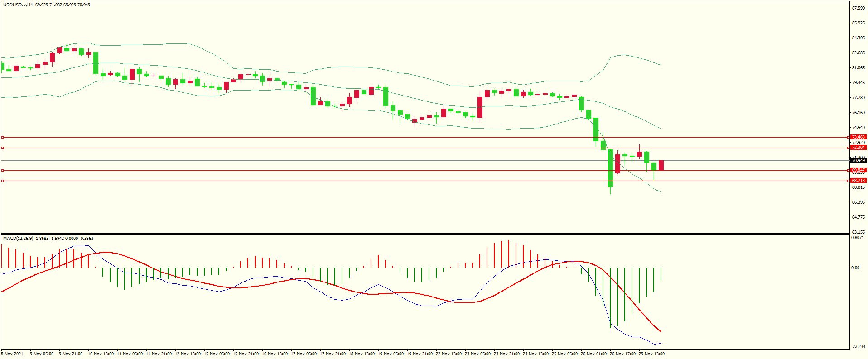Select the 68.718 horizontal line price tag

pyautogui.click(x=858, y=181)
